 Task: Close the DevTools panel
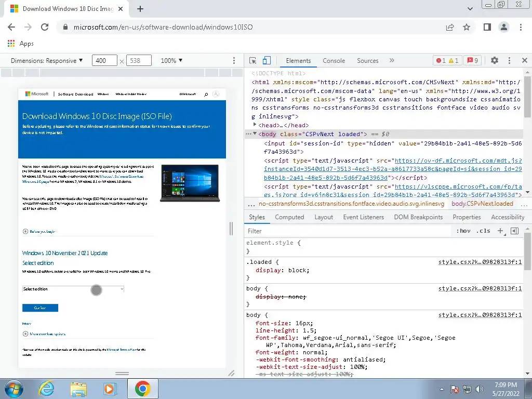point(525,60)
